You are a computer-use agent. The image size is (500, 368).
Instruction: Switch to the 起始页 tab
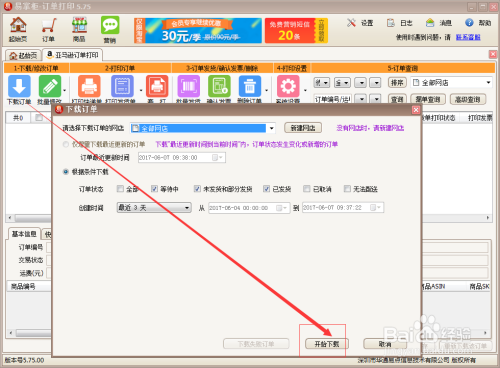coord(23,55)
